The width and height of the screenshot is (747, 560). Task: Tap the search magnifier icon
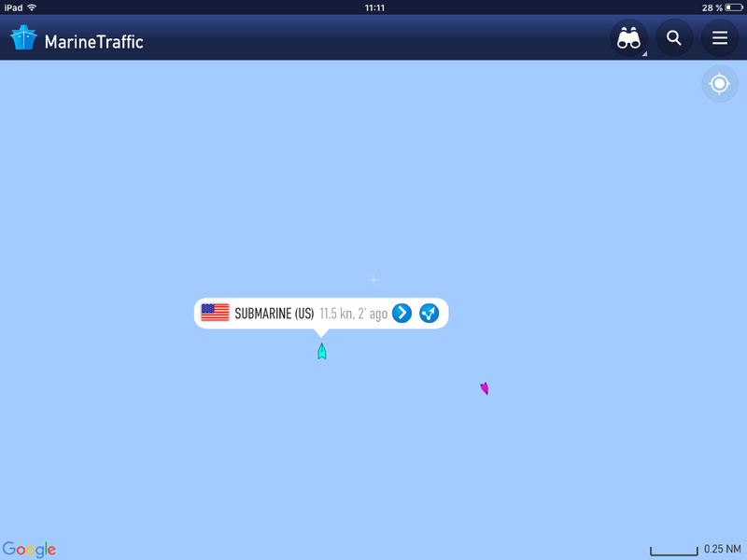(x=673, y=38)
